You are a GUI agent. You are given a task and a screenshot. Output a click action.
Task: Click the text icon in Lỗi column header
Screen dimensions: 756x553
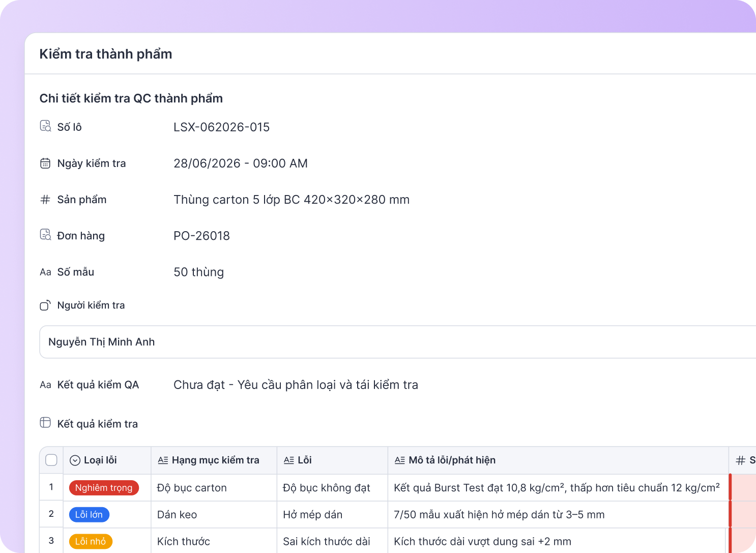[288, 460]
